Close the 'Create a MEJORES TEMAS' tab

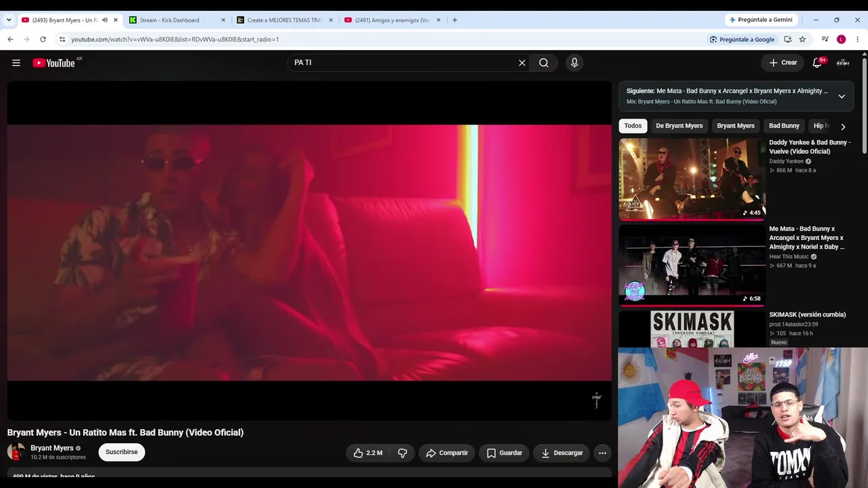[x=331, y=20]
